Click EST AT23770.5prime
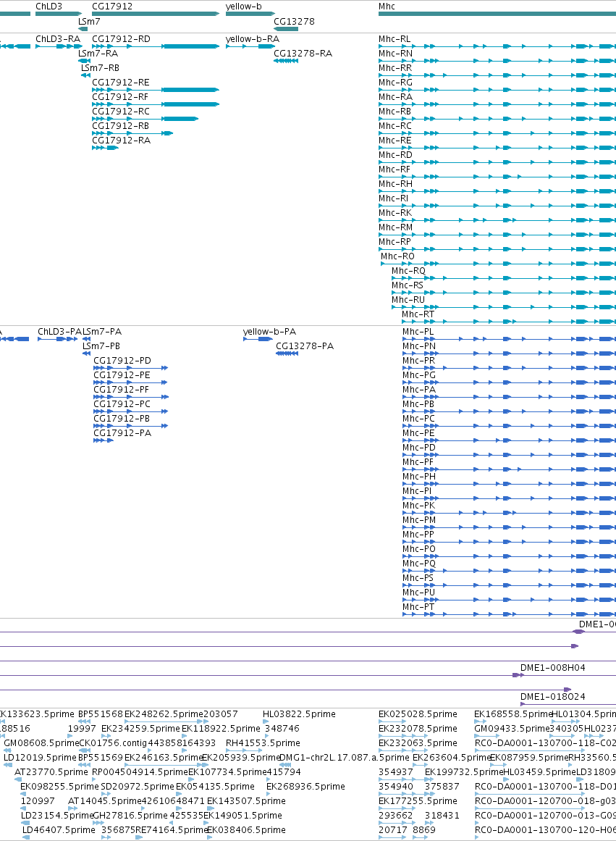 (51, 772)
